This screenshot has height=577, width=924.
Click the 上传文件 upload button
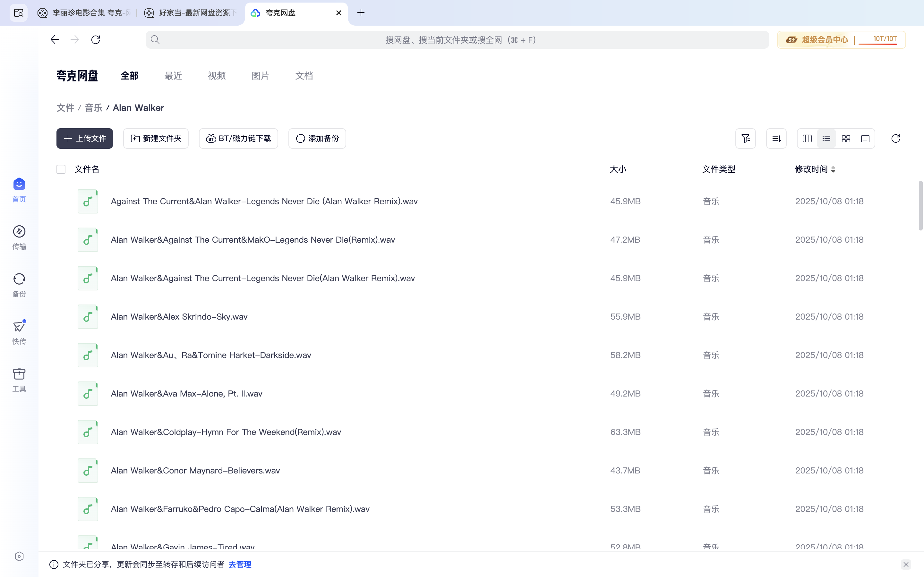(x=84, y=138)
